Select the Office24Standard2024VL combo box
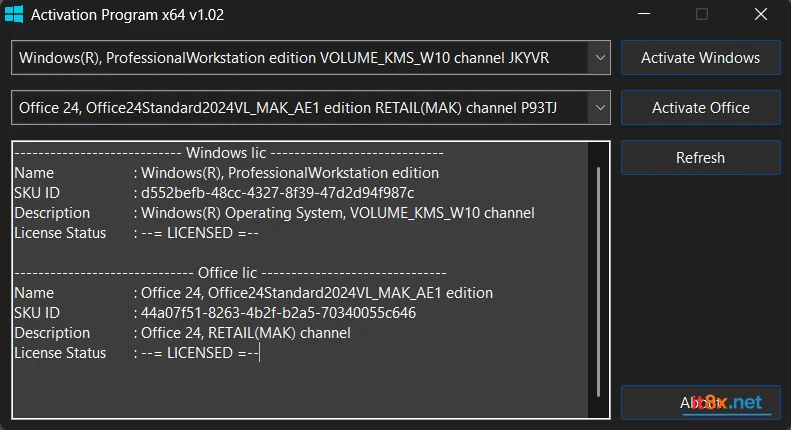791x430 pixels. (x=311, y=108)
